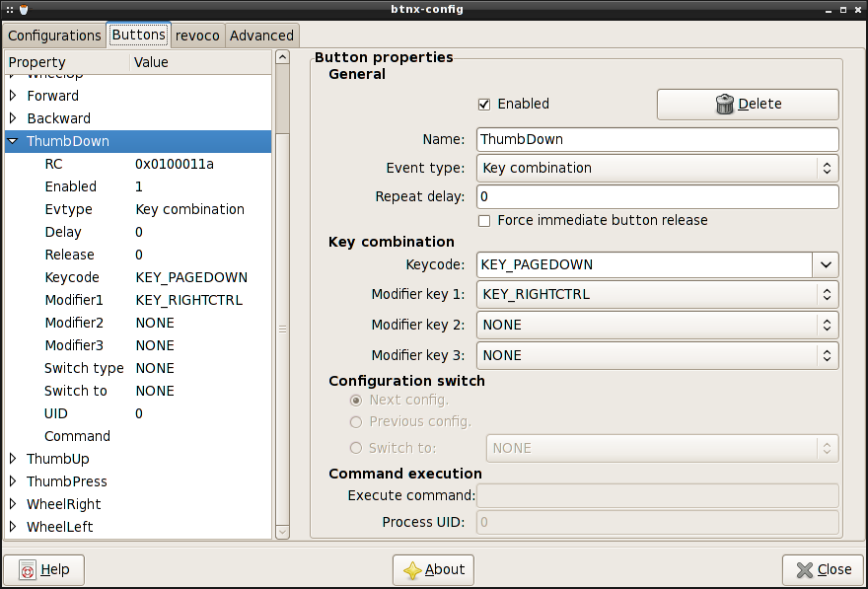Expand the Forward button entry

click(x=13, y=96)
